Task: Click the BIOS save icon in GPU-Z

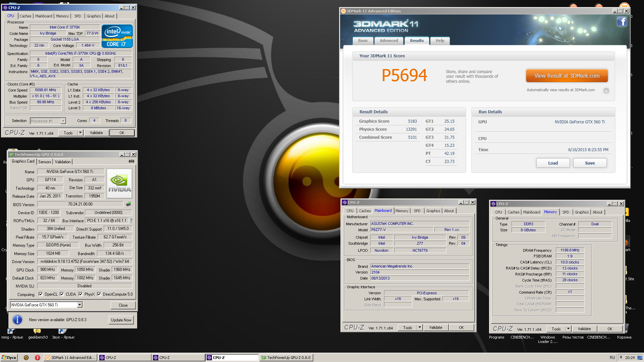Action: tap(128, 204)
